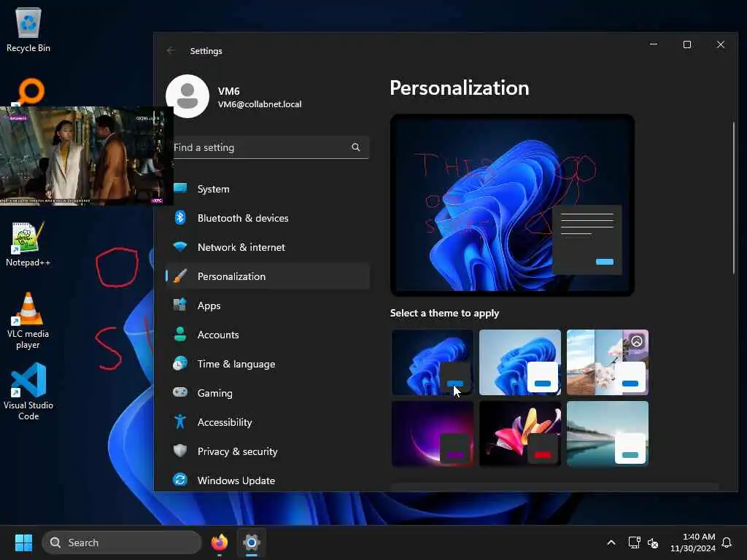
Task: Open Network & internet settings
Action: click(268, 247)
